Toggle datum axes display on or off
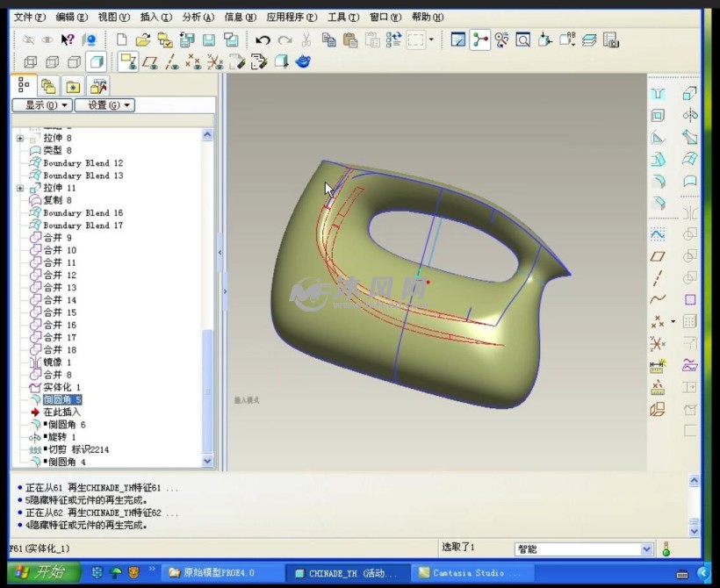The width and height of the screenshot is (720, 588). pos(172,61)
